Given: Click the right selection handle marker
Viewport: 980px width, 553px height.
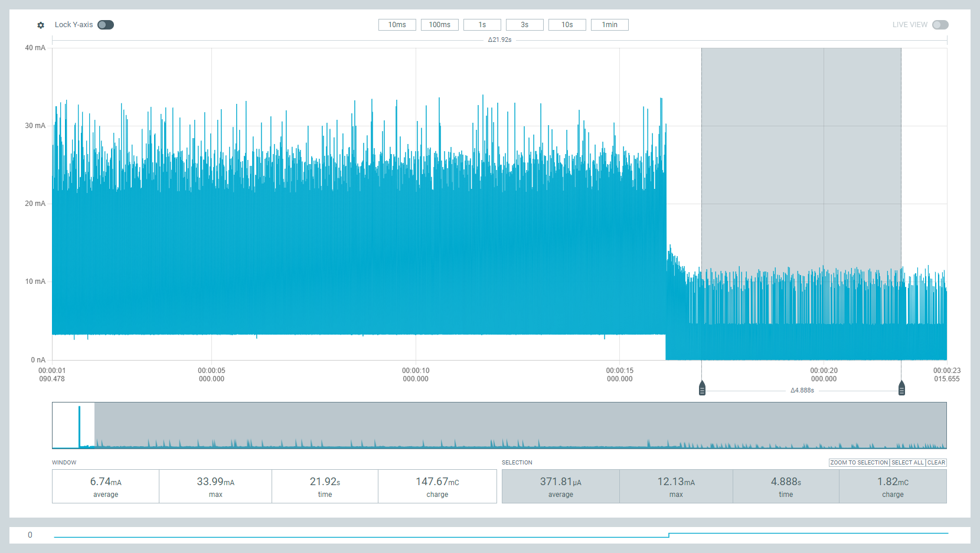Looking at the screenshot, I should [x=901, y=388].
